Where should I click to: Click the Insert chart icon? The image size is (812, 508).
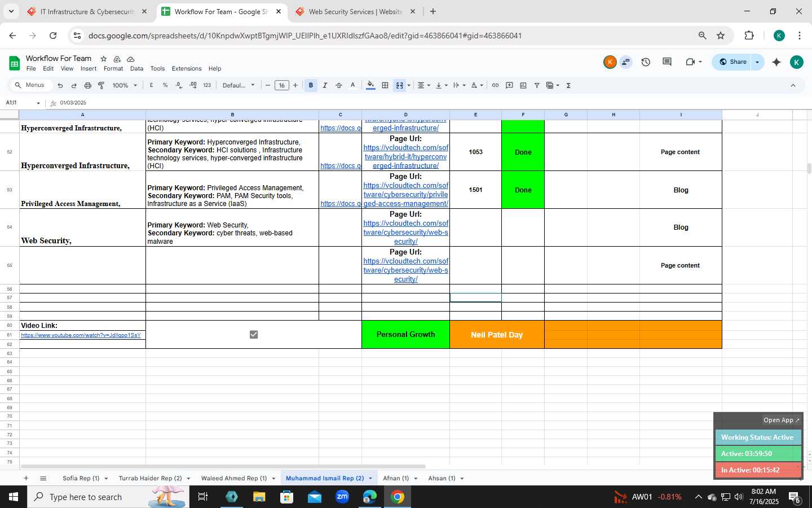point(523,85)
